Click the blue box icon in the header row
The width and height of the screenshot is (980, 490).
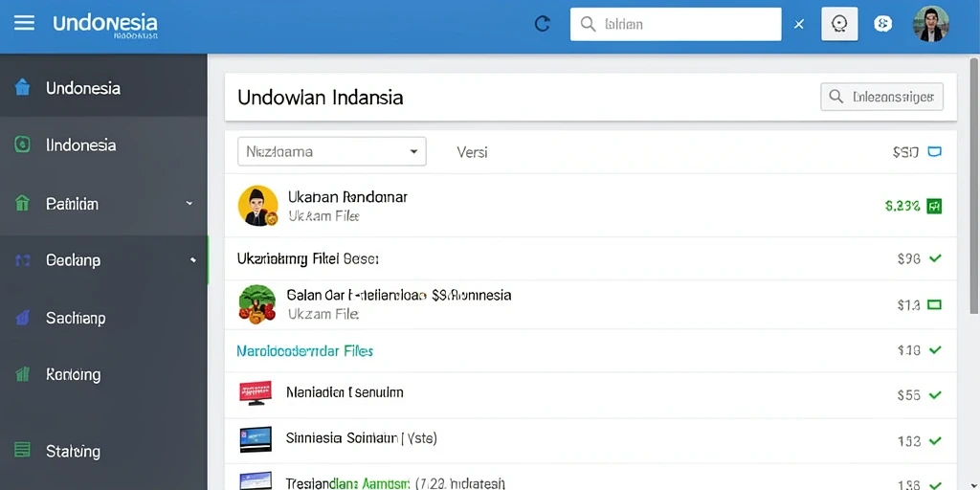click(x=934, y=151)
